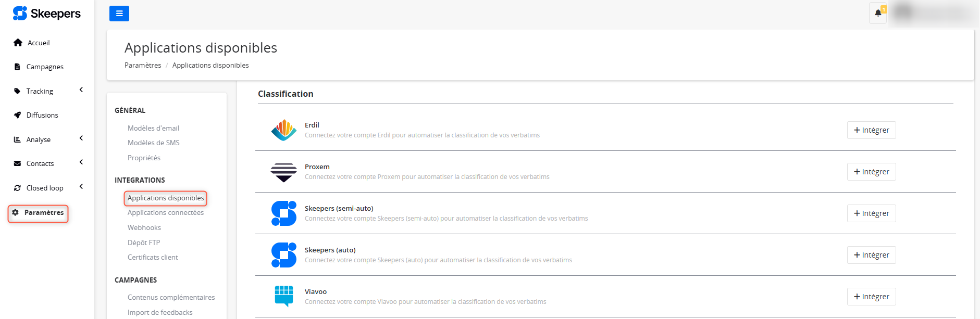This screenshot has height=319, width=980.
Task: Click the GÉNÉRAL section heading
Action: pos(130,110)
